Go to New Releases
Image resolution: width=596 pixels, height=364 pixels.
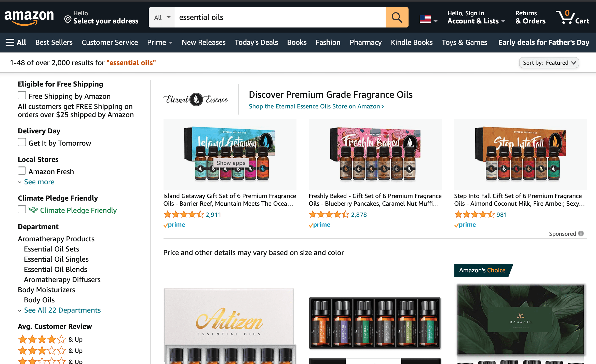click(204, 42)
